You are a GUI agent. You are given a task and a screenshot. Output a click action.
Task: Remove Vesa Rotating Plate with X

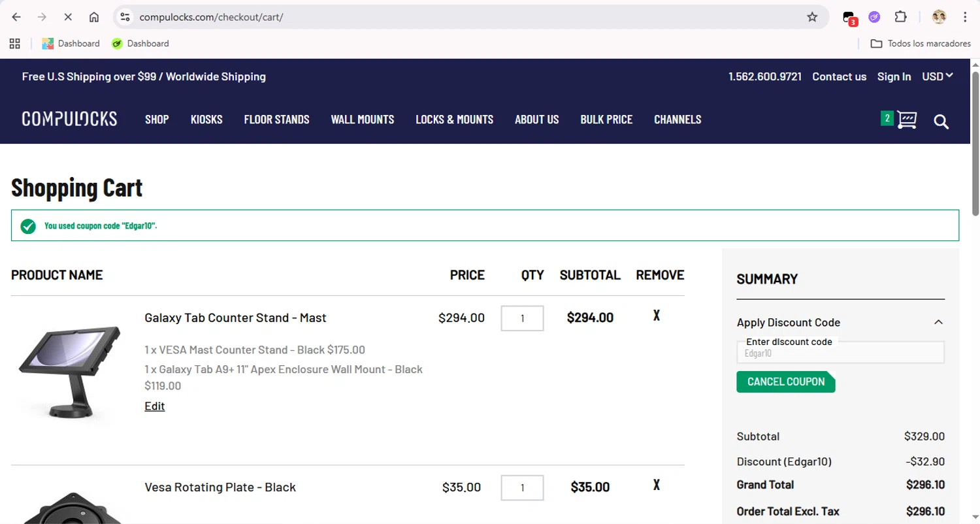[x=657, y=485]
